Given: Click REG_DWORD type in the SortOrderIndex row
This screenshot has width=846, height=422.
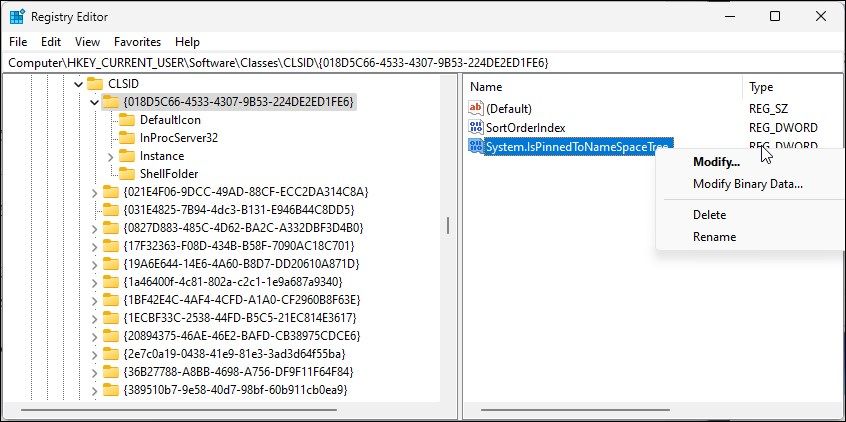Looking at the screenshot, I should [x=783, y=128].
